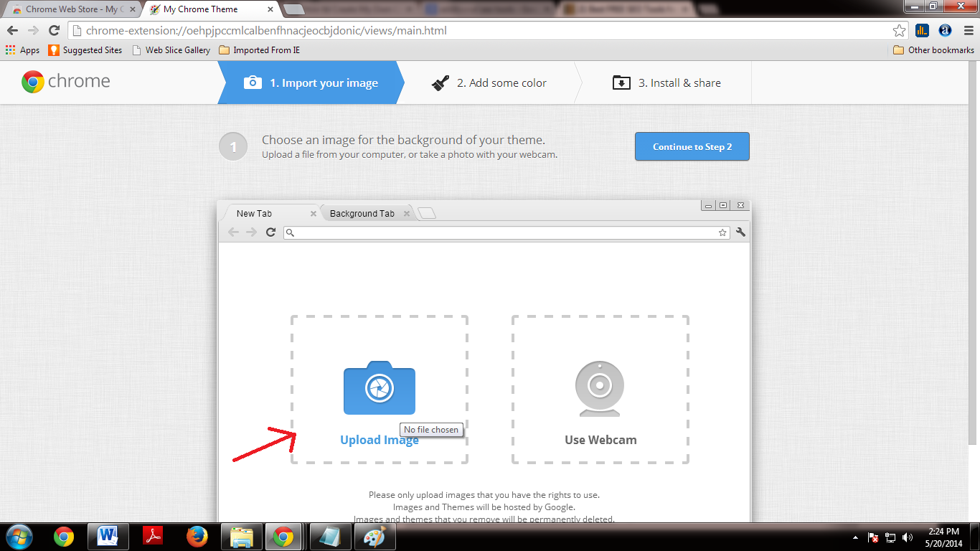Screen dimensions: 980x551
Task: Go to step 1 Import your image
Action: [x=311, y=83]
